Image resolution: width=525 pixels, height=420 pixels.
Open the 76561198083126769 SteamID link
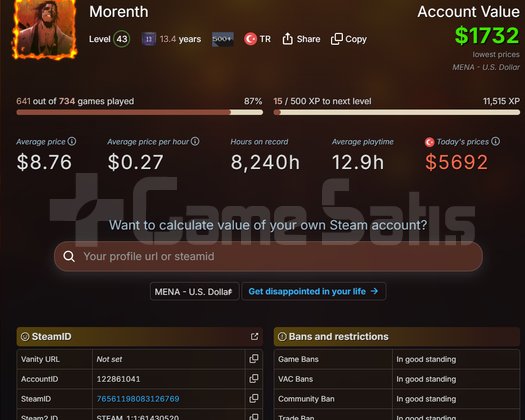pos(138,399)
